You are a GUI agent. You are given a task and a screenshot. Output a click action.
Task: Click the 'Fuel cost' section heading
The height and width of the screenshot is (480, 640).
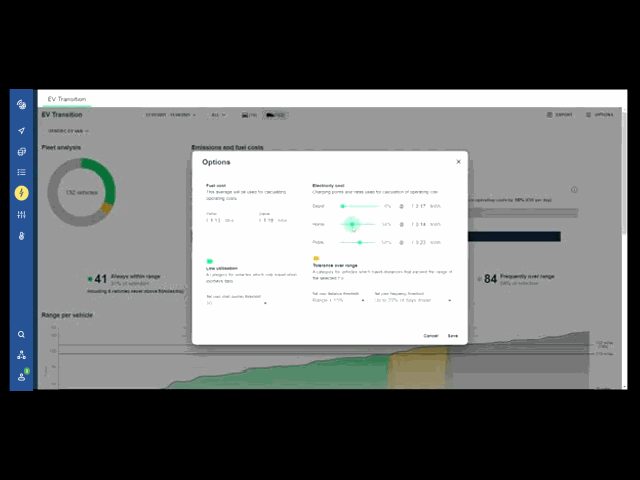216,185
